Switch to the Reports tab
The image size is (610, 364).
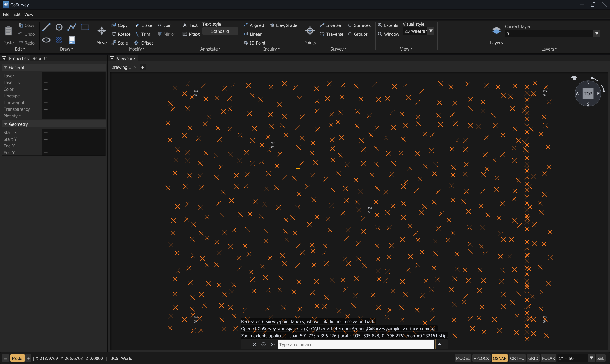[40, 58]
